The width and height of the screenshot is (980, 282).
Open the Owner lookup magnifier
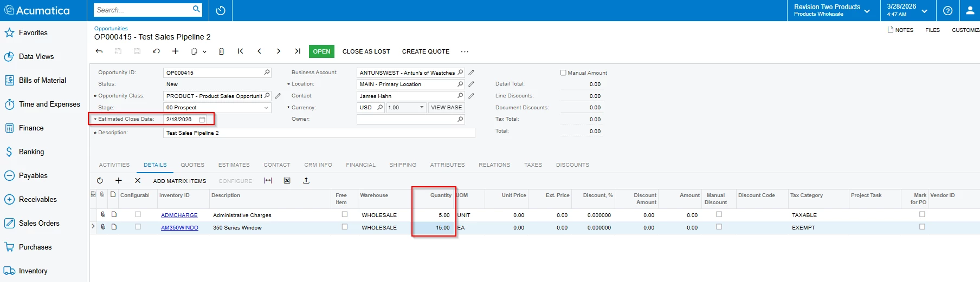coord(460,119)
